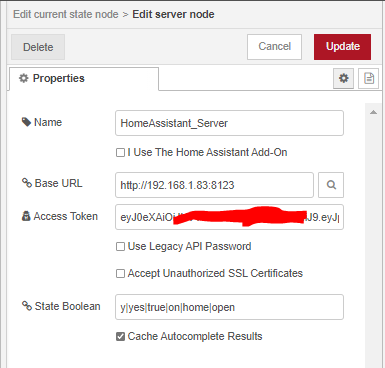The width and height of the screenshot is (385, 368).
Task: Click the red Update button
Action: click(x=342, y=47)
